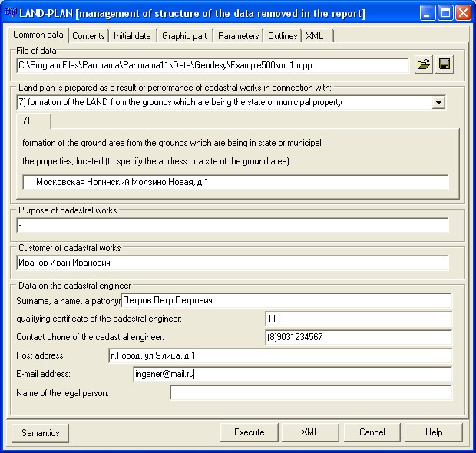Open file browser with folder icon
This screenshot has height=453, width=476.
click(x=423, y=65)
